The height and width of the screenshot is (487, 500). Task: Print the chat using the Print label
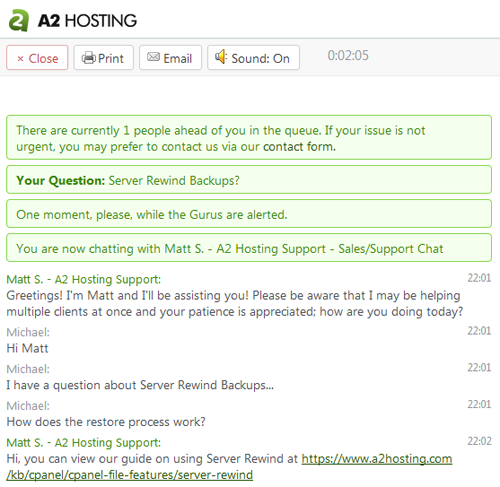[x=111, y=59]
